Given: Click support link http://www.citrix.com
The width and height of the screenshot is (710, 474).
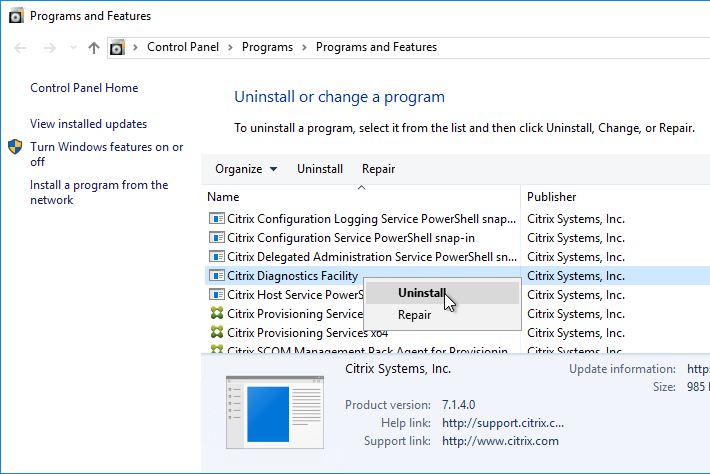Looking at the screenshot, I should (x=500, y=441).
